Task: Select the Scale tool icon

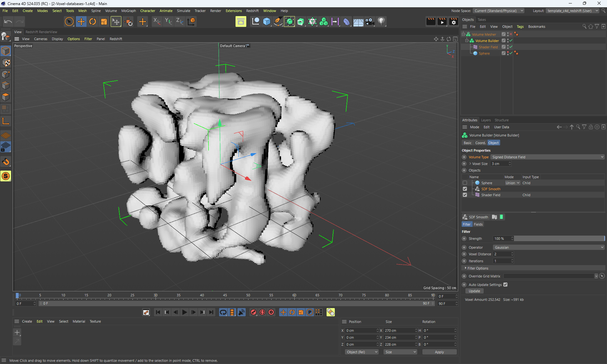Action: pyautogui.click(x=104, y=21)
